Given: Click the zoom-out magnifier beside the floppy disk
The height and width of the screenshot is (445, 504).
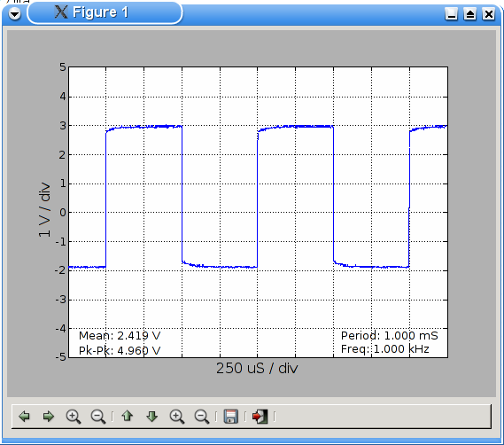Looking at the screenshot, I should click(x=202, y=417).
